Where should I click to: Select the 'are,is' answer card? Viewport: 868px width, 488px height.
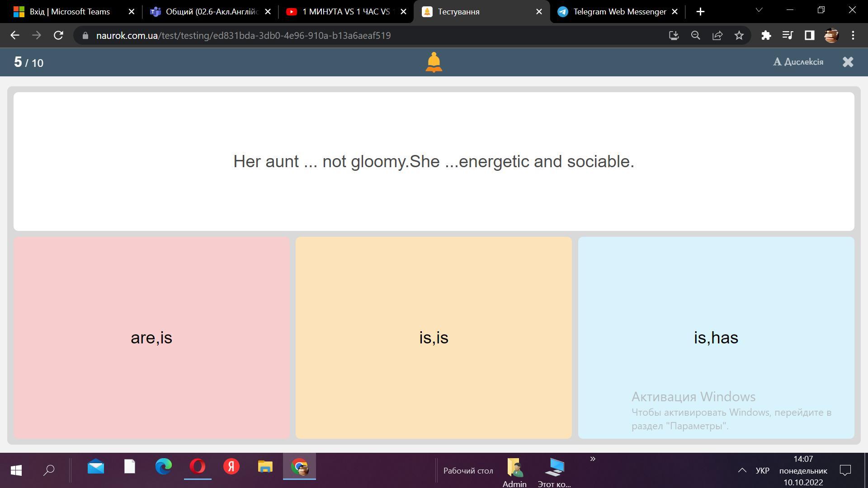151,338
